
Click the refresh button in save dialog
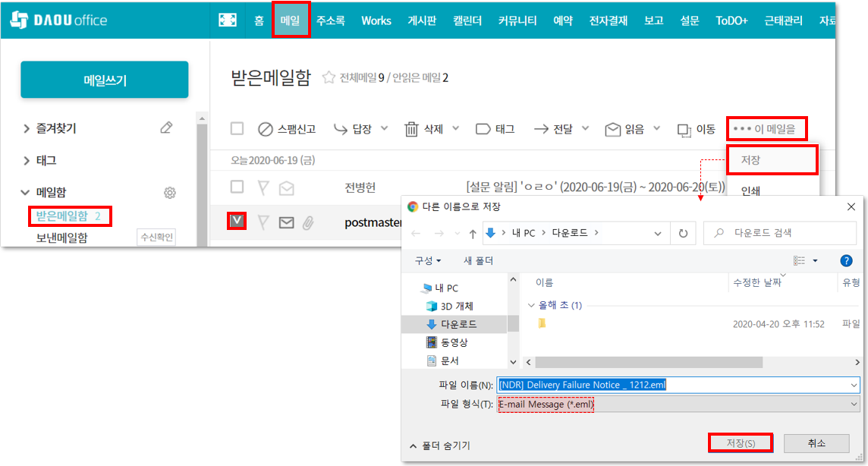[683, 233]
